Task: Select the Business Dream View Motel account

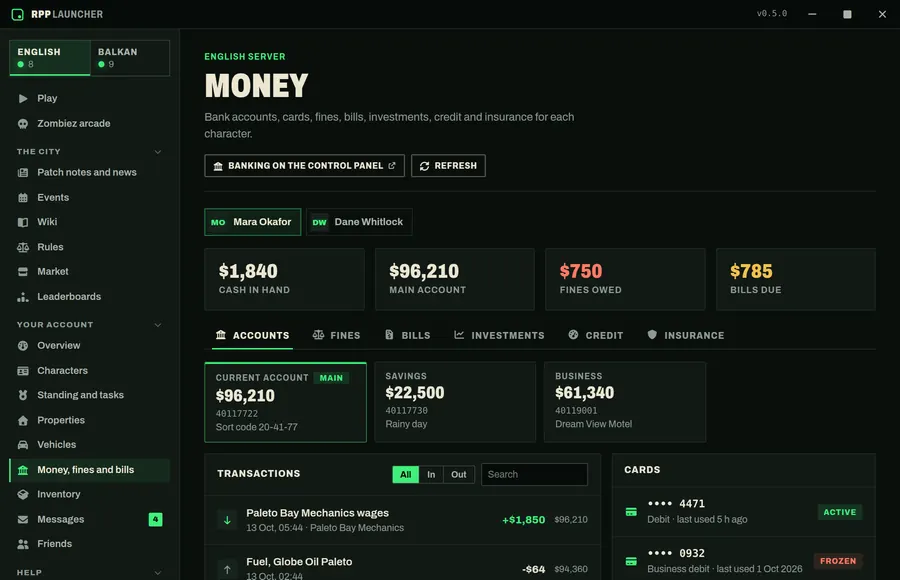Action: pyautogui.click(x=625, y=402)
